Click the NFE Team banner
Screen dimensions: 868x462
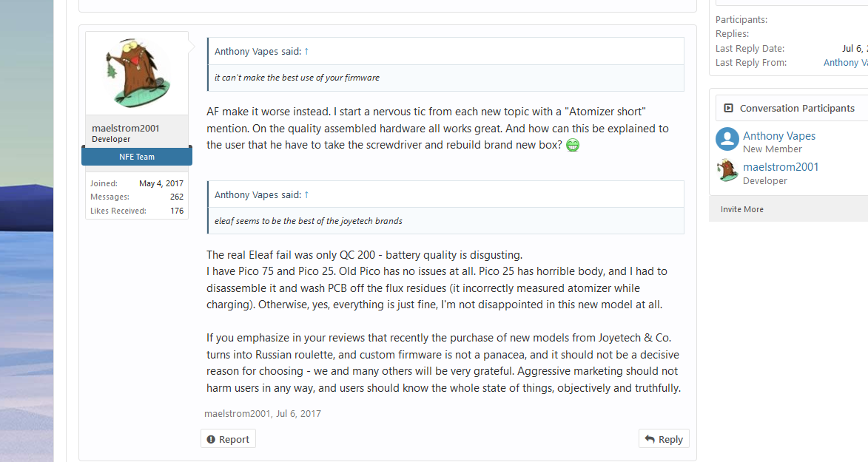138,157
